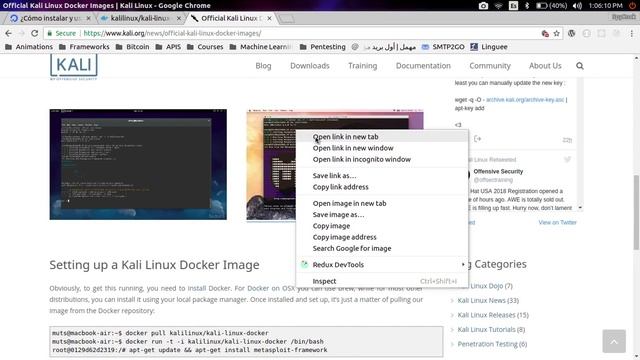Click the secure padlock icon in address bar

[x=50, y=33]
